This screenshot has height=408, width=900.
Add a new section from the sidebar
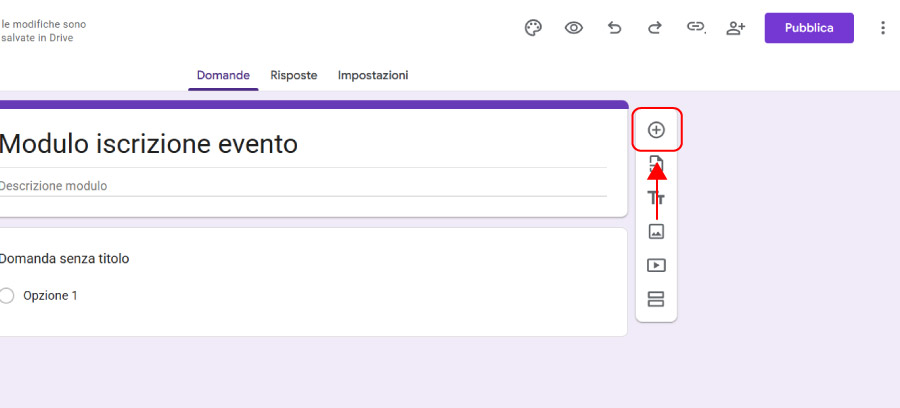pyautogui.click(x=656, y=299)
